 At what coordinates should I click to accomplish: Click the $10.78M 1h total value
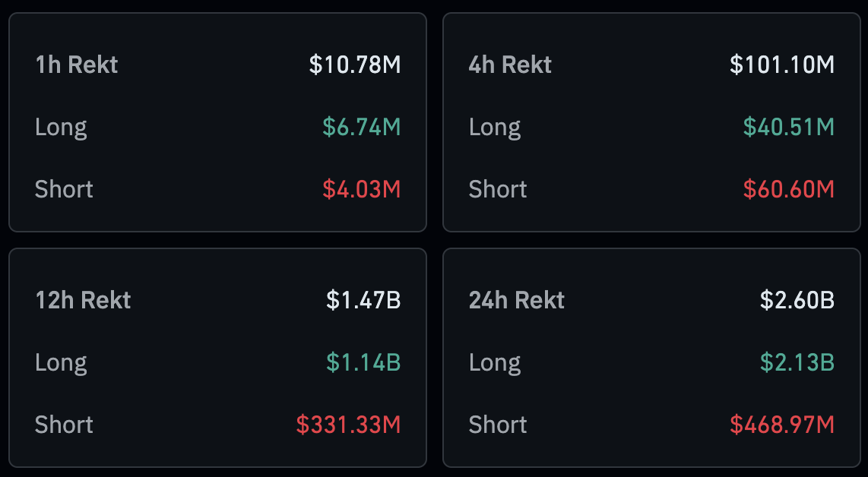tap(355, 65)
